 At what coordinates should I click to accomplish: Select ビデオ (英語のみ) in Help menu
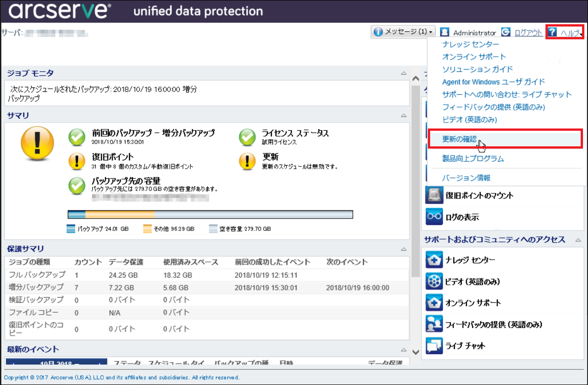tap(469, 119)
